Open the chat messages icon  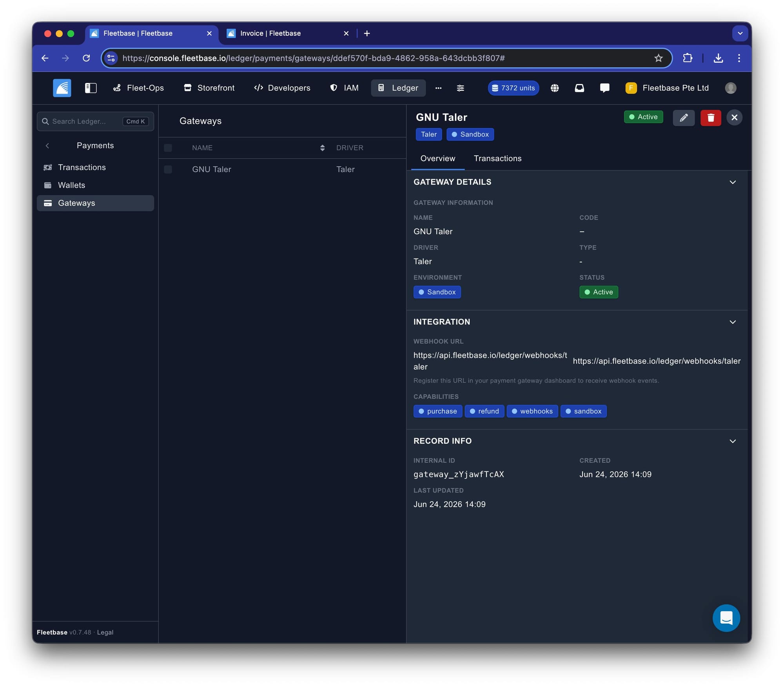pos(604,88)
